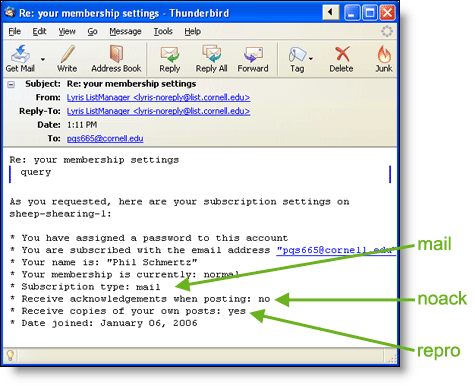Click the To address pqs665@cornell.edu
The image size is (475, 388).
click(x=105, y=139)
